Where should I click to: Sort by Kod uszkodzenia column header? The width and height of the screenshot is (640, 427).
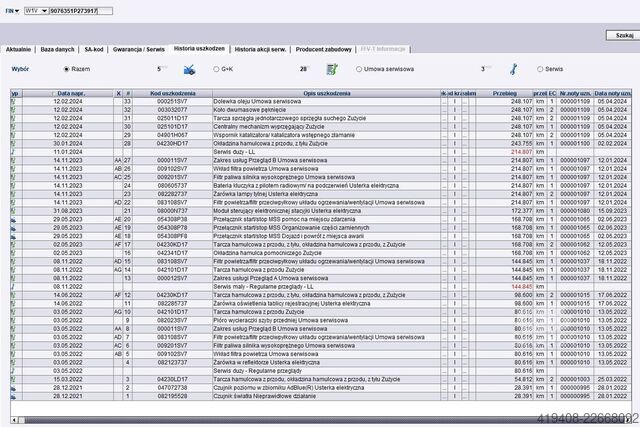[172, 93]
